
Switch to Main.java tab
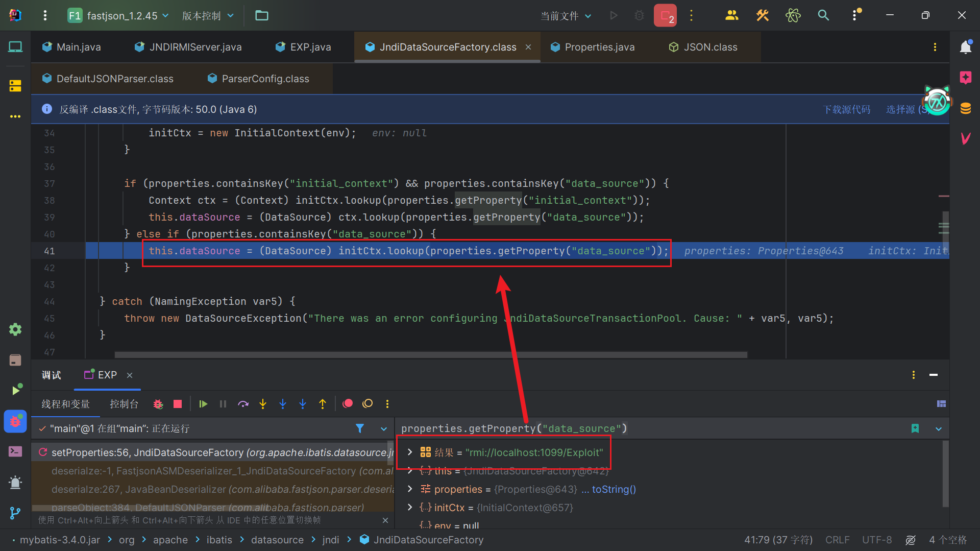(x=72, y=47)
